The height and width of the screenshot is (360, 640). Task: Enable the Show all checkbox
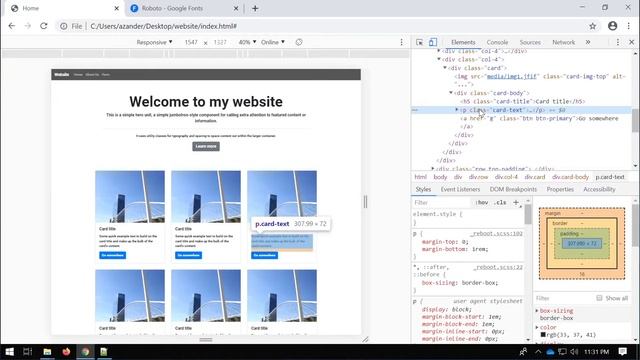[x=599, y=298]
